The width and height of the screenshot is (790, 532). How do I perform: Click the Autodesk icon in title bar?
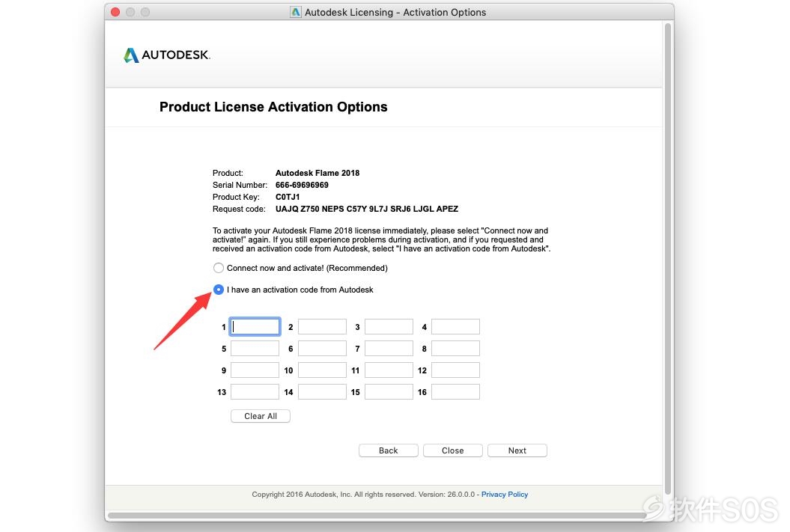pyautogui.click(x=296, y=12)
